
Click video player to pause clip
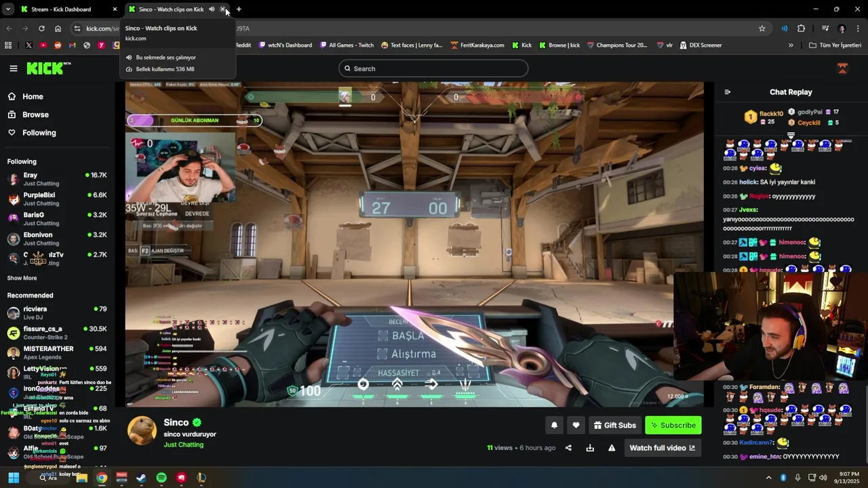pos(414,244)
